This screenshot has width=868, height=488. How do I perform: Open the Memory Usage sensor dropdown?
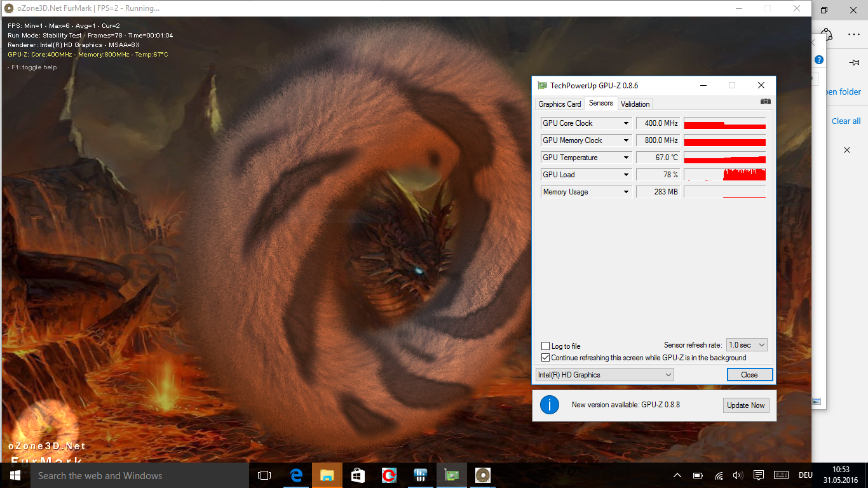[x=626, y=192]
